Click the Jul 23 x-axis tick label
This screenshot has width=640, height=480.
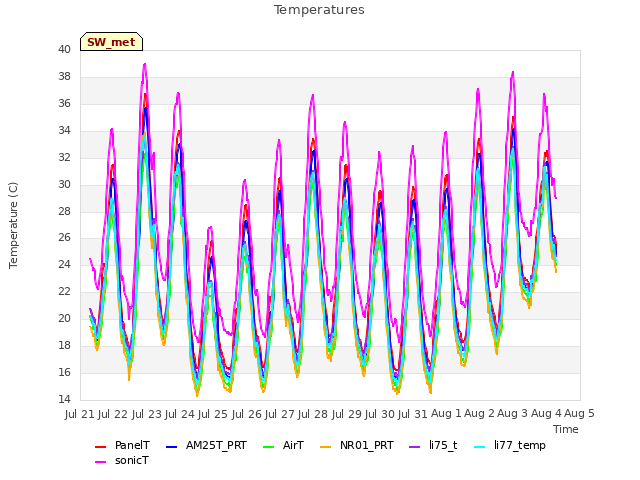147,414
